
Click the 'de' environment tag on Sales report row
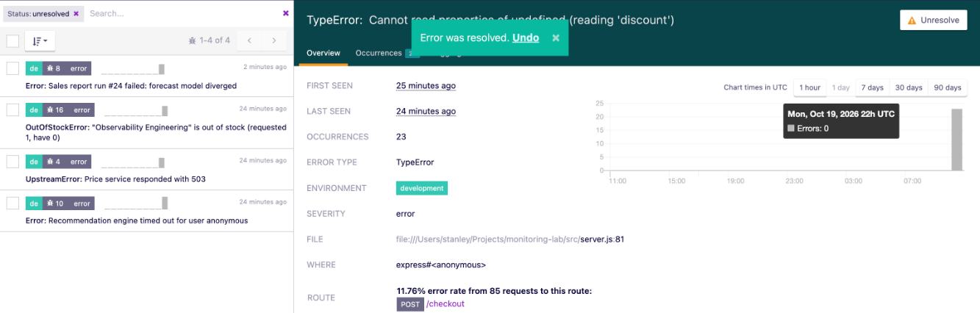click(34, 68)
